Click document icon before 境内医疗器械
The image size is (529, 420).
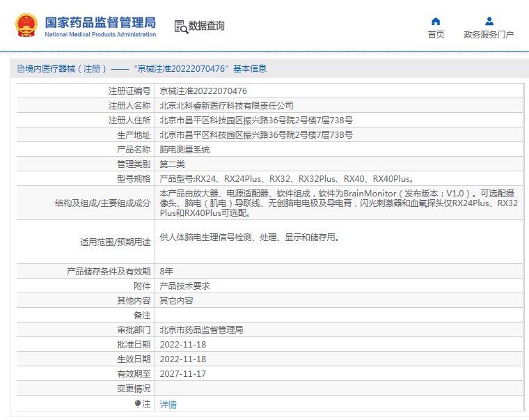tap(21, 69)
